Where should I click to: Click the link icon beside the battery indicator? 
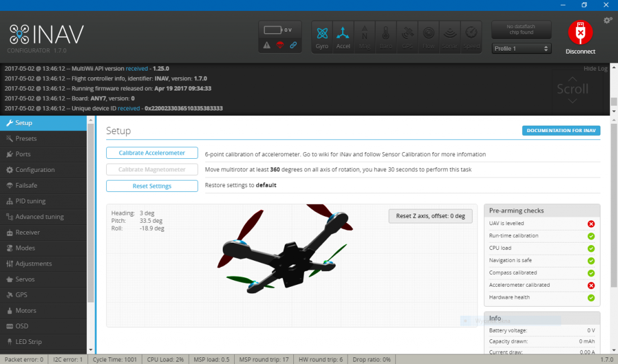tap(294, 45)
